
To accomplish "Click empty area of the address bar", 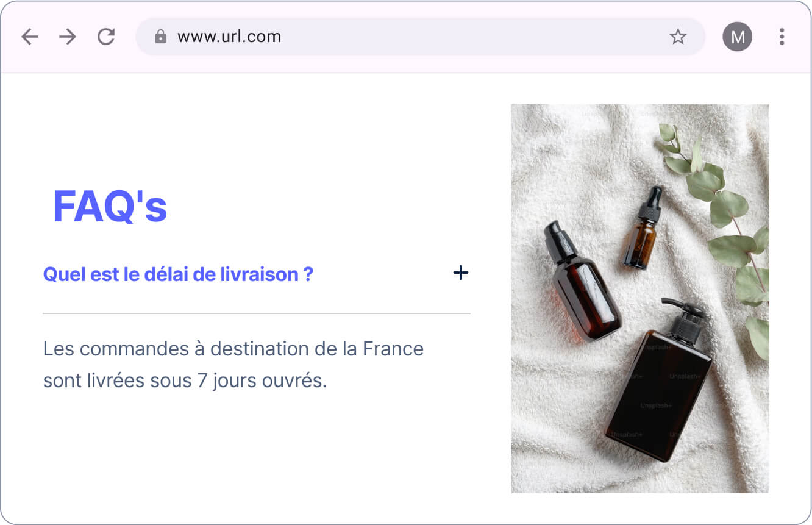I will click(x=475, y=37).
